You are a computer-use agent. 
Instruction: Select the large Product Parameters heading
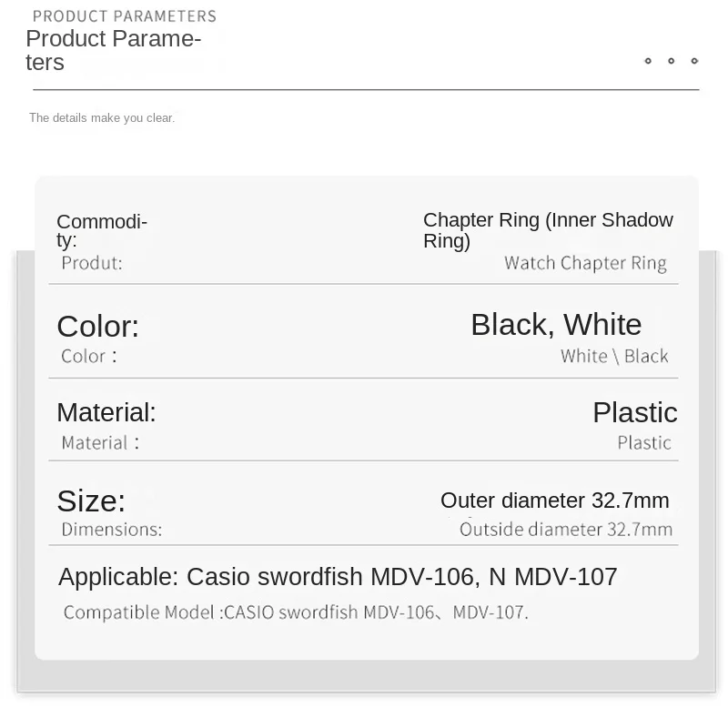coord(113,50)
